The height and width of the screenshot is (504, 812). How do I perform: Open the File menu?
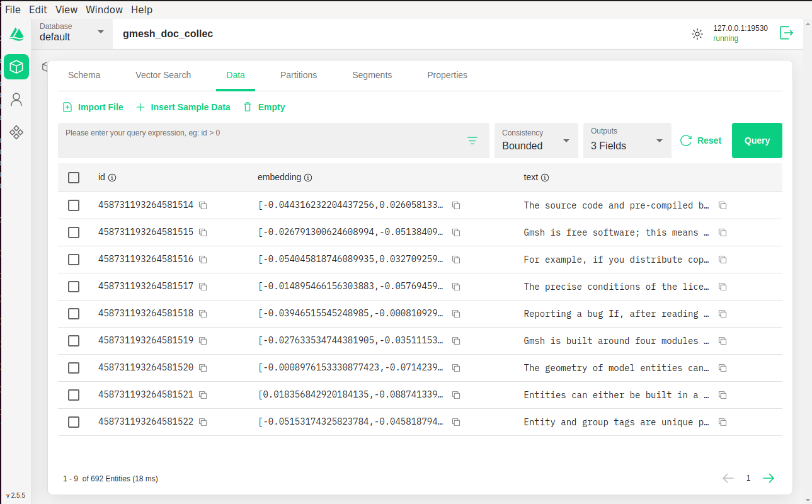[x=13, y=9]
